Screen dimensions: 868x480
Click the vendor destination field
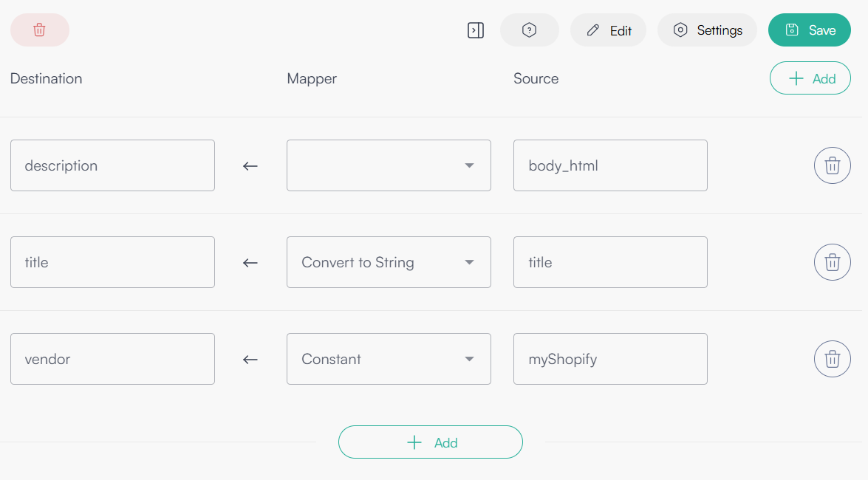pyautogui.click(x=112, y=359)
